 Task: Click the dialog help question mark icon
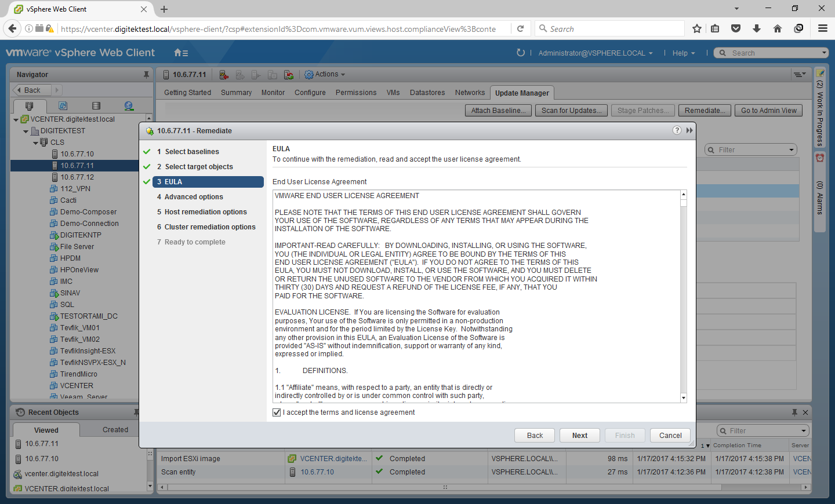tap(677, 130)
